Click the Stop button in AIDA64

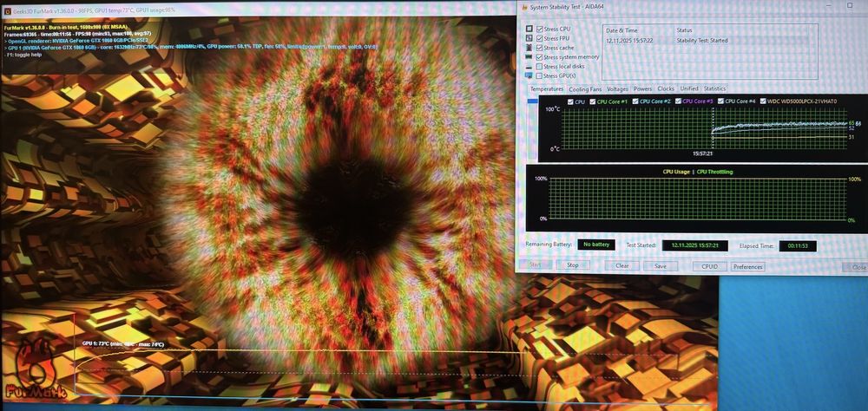click(x=573, y=265)
